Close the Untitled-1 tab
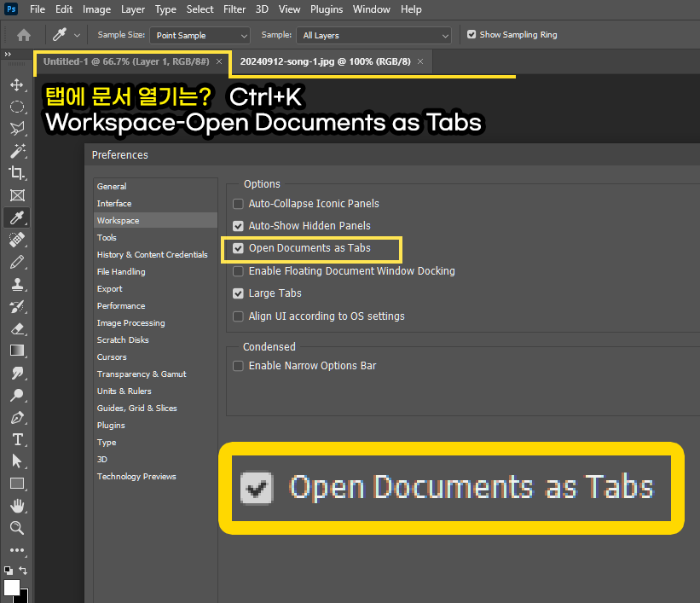This screenshot has height=603, width=700. (x=219, y=61)
